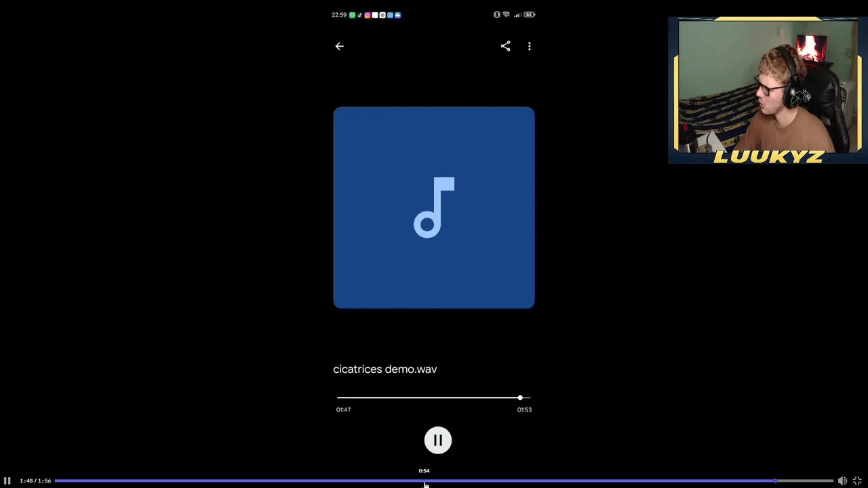The height and width of the screenshot is (488, 868).
Task: Click the video time 1:48 / 1:56
Action: [x=35, y=481]
